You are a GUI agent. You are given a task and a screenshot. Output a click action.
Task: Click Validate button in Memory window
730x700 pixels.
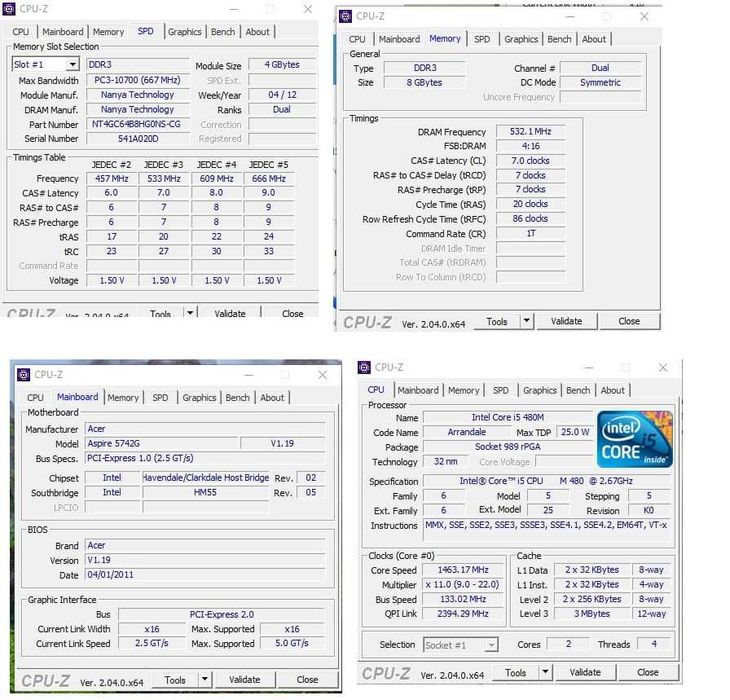click(567, 321)
